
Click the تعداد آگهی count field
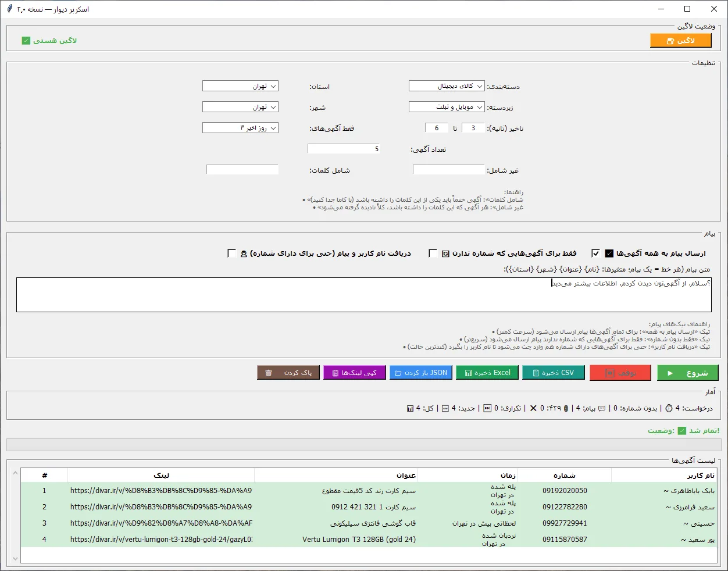point(344,149)
